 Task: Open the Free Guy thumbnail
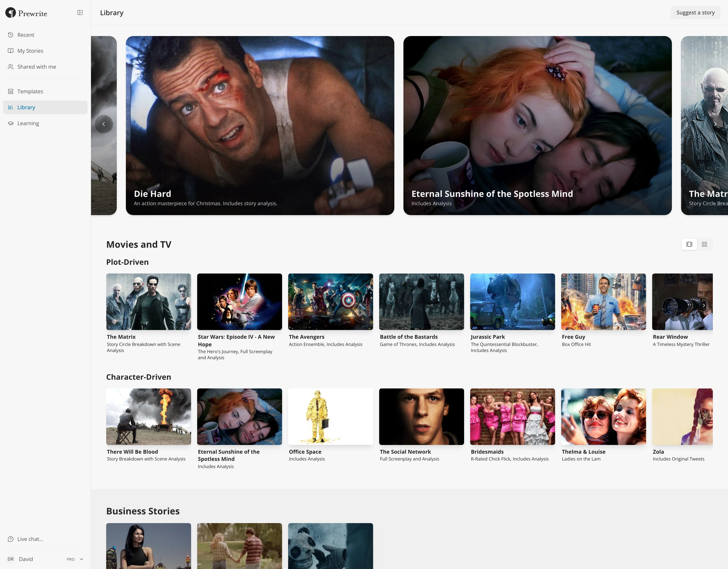(603, 302)
